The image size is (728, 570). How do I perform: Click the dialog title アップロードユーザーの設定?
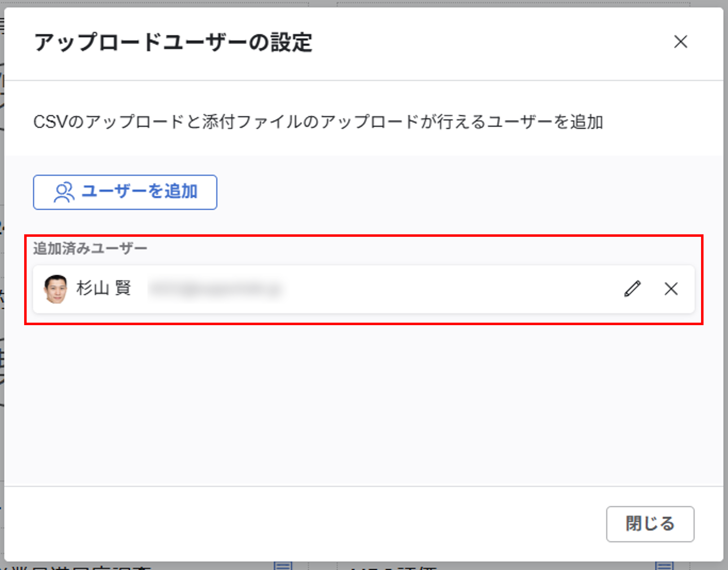[x=173, y=43]
